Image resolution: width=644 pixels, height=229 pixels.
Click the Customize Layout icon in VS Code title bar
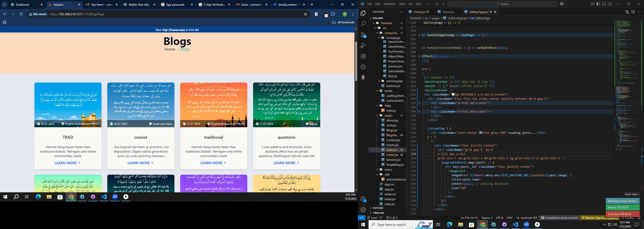[x=592, y=4]
